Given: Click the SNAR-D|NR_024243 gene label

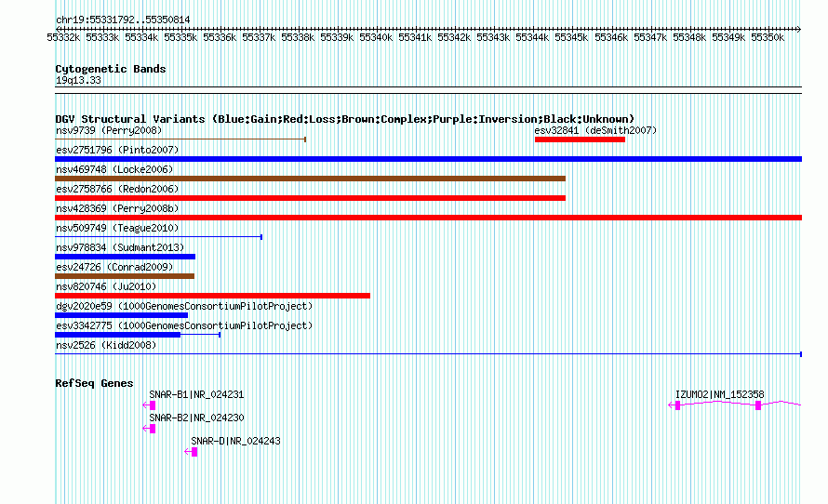Looking at the screenshot, I should (x=235, y=441).
